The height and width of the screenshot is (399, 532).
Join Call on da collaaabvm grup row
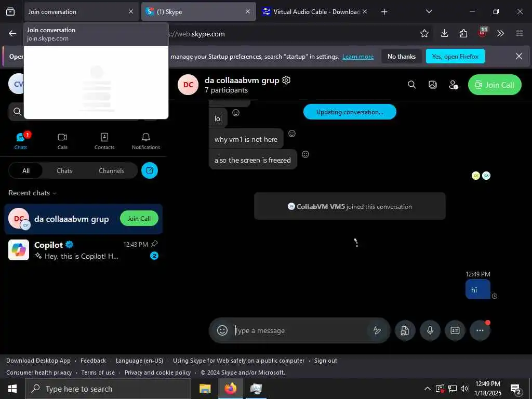coord(139,219)
